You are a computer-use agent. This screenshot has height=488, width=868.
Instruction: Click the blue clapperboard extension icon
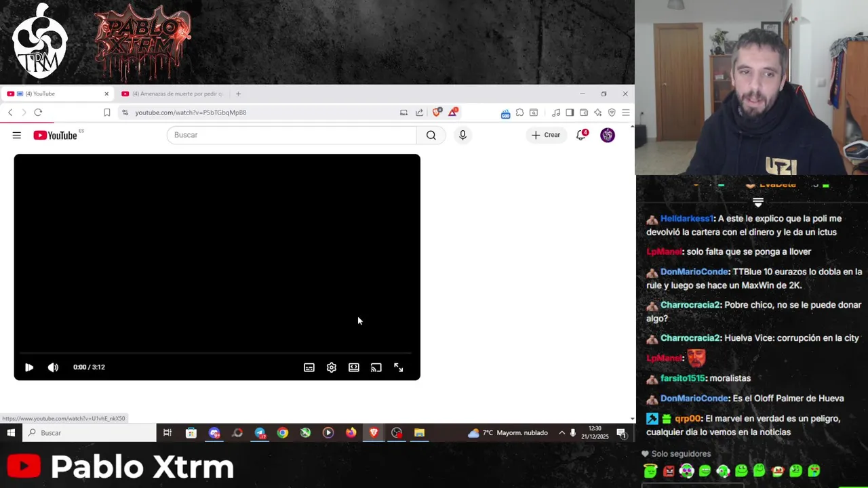pyautogui.click(x=505, y=114)
